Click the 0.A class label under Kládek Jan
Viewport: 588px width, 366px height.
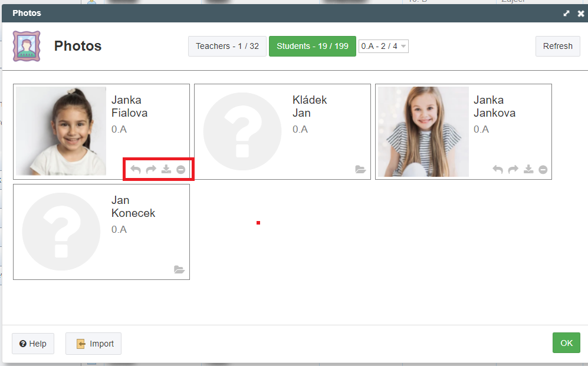(x=300, y=129)
